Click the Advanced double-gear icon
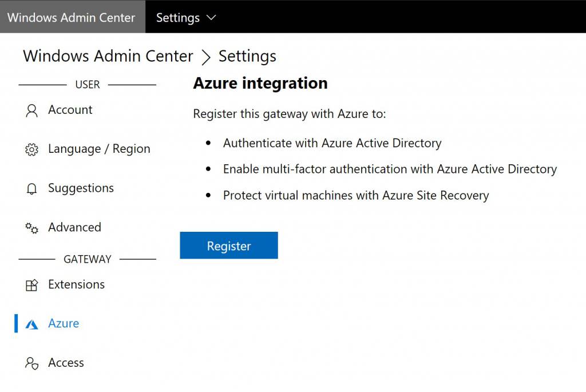 tap(32, 228)
